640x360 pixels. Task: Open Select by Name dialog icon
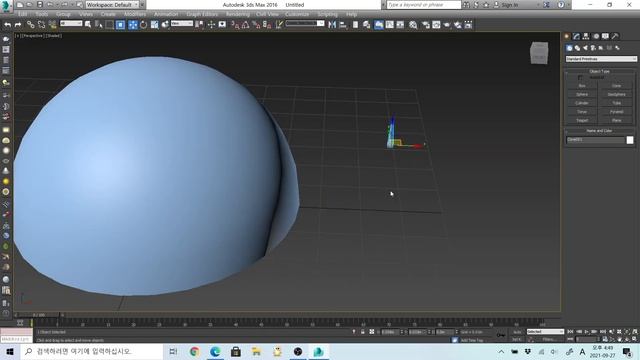(99, 25)
